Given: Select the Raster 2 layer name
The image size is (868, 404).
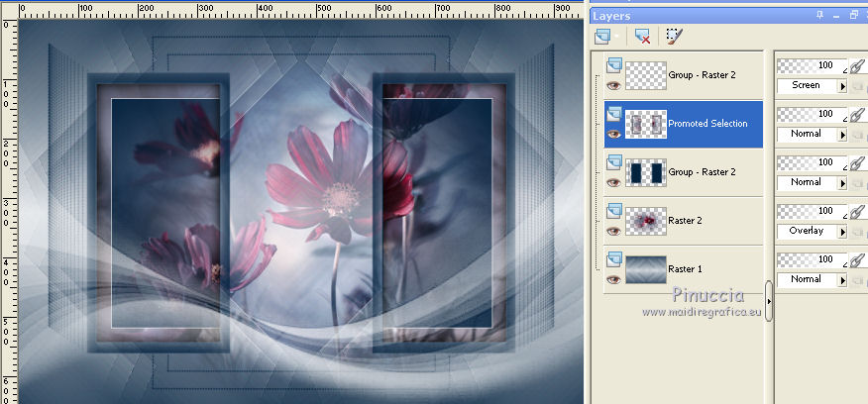Looking at the screenshot, I should point(685,220).
